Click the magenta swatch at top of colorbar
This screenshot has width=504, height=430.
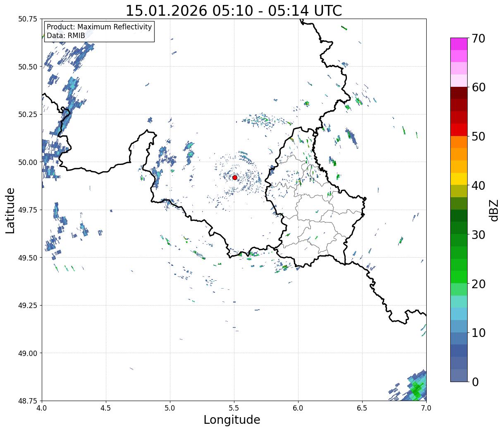coord(459,44)
